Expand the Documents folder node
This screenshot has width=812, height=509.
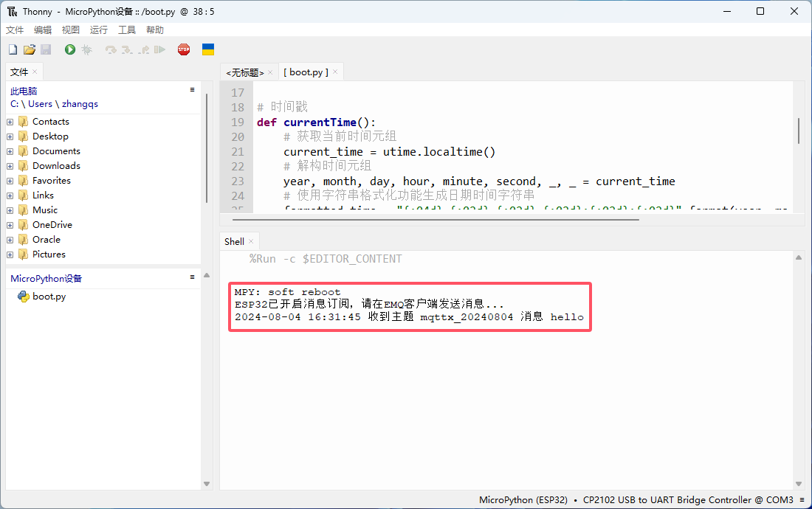(x=10, y=151)
